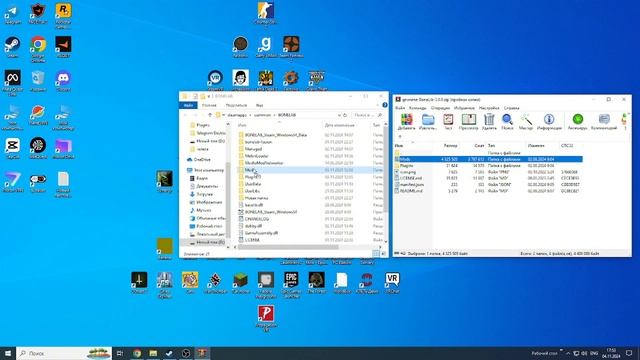Viewport: 640px width, 360px height.
Task: Select the Plugins folder row in WinRAR
Action: (489, 166)
